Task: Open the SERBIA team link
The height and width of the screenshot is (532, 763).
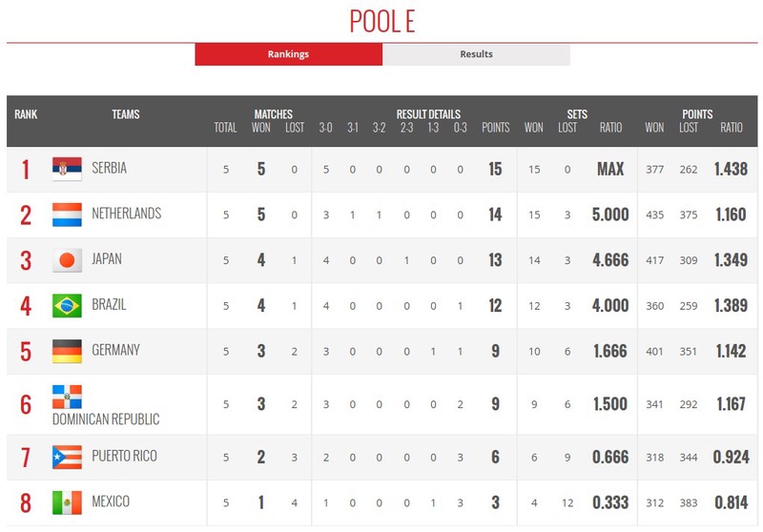Action: click(x=109, y=168)
